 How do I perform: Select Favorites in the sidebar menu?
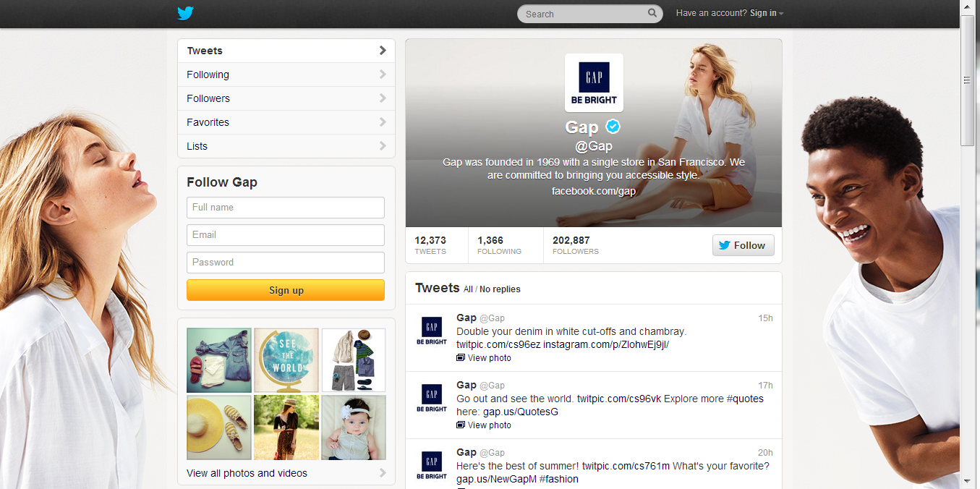pos(286,122)
